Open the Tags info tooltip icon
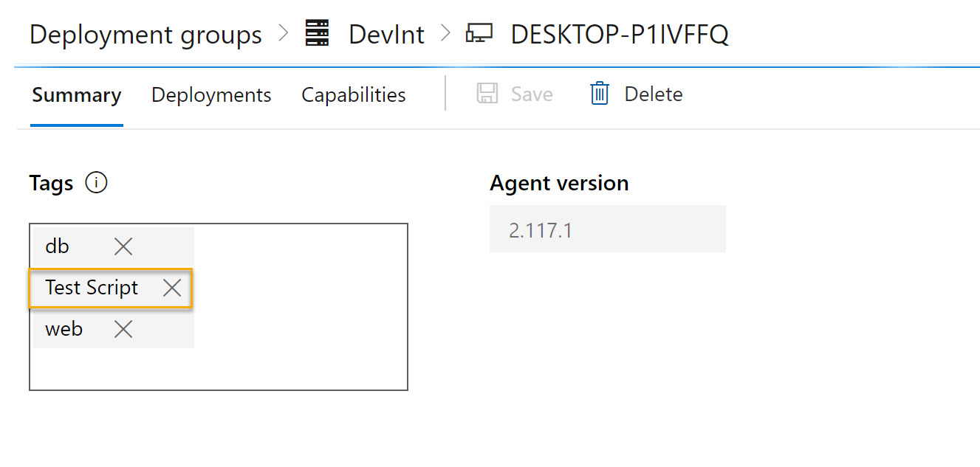Screen dimensions: 980x467 [97, 182]
